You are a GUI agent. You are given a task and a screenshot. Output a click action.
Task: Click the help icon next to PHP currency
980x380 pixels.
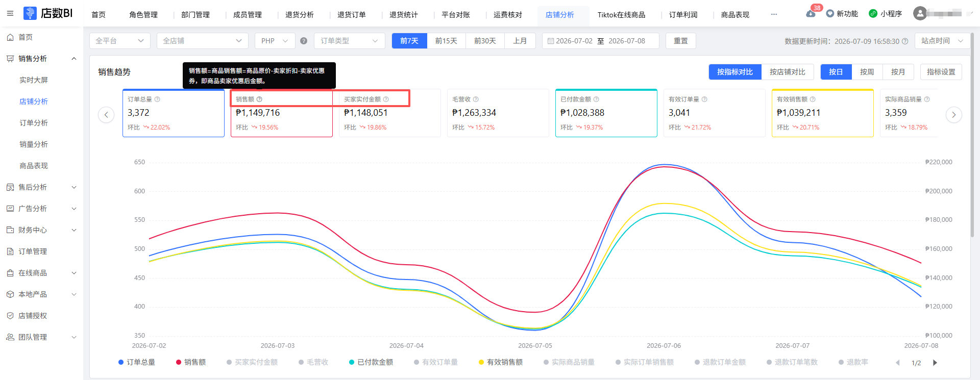[x=304, y=41]
